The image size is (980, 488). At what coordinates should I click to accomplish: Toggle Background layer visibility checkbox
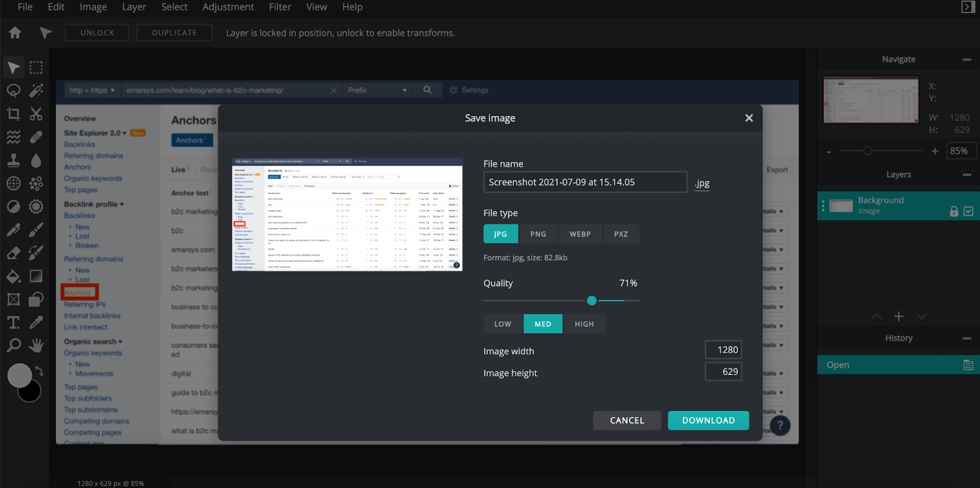[968, 211]
